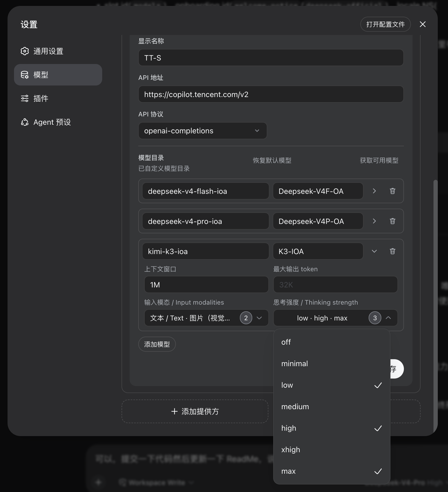Expand the deepseek-v4-pro-ioa model row
This screenshot has width=448, height=492.
pyautogui.click(x=374, y=221)
